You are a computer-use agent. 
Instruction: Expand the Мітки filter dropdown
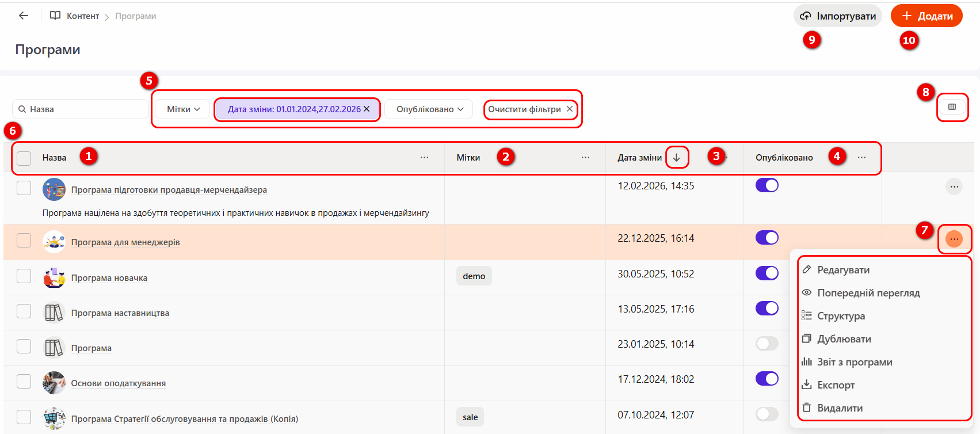(x=183, y=109)
